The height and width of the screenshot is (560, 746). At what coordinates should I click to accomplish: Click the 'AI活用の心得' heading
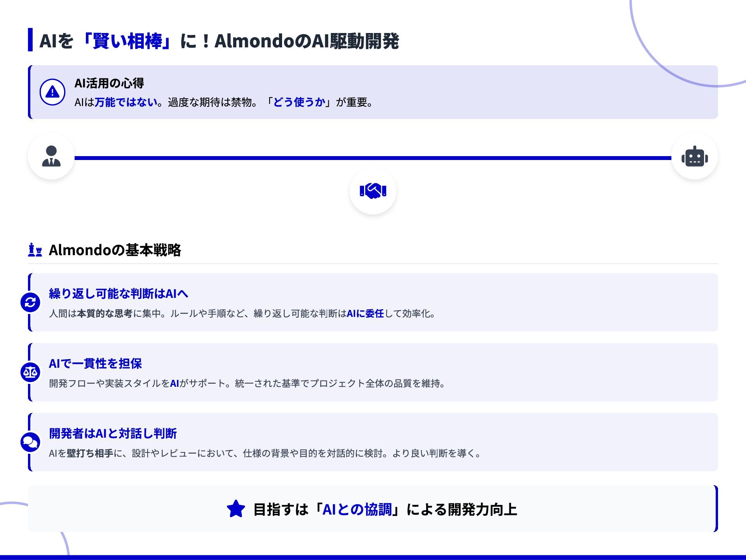coord(109,83)
